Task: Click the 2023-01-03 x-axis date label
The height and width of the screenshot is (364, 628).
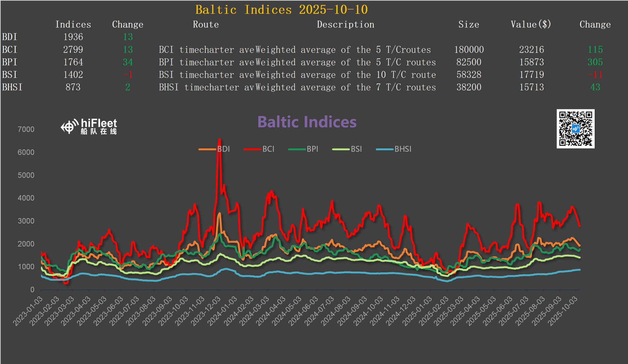Action: [x=28, y=311]
